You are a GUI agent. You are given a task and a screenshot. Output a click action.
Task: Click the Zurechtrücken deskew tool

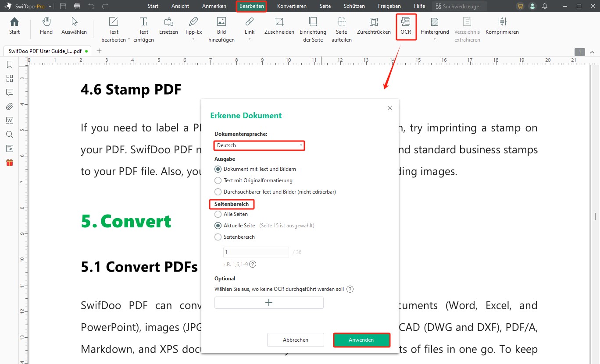(x=374, y=26)
